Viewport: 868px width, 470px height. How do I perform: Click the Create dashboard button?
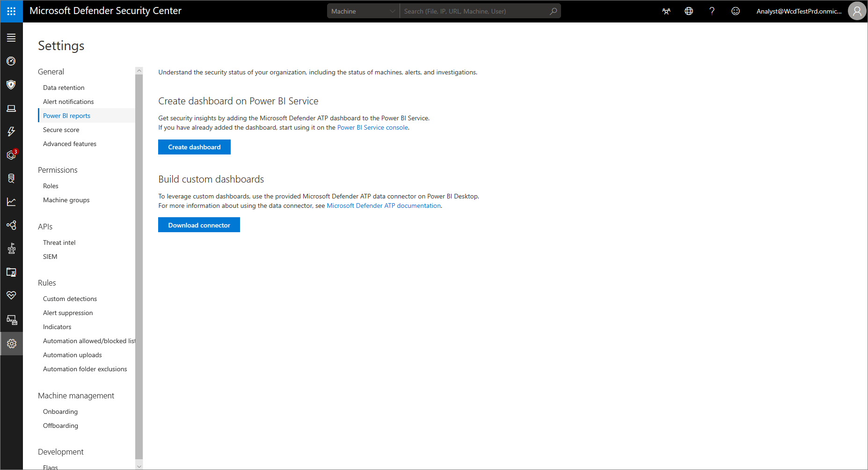[x=194, y=147]
